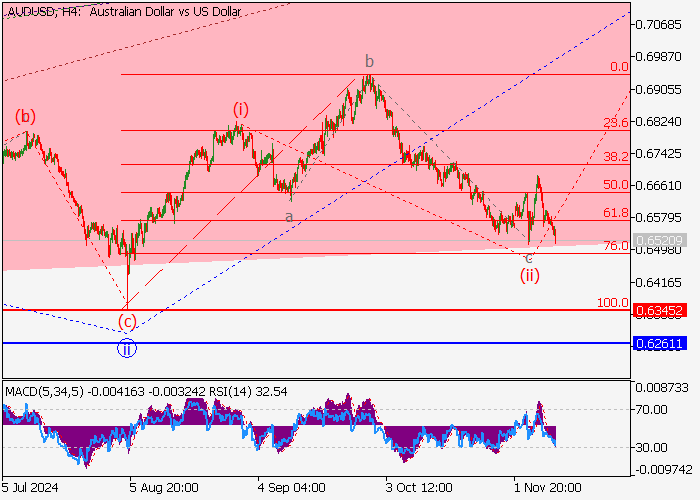This screenshot has height=500, width=700.
Task: Click the time axis date '3 Oct 12:00'
Action: point(419,488)
